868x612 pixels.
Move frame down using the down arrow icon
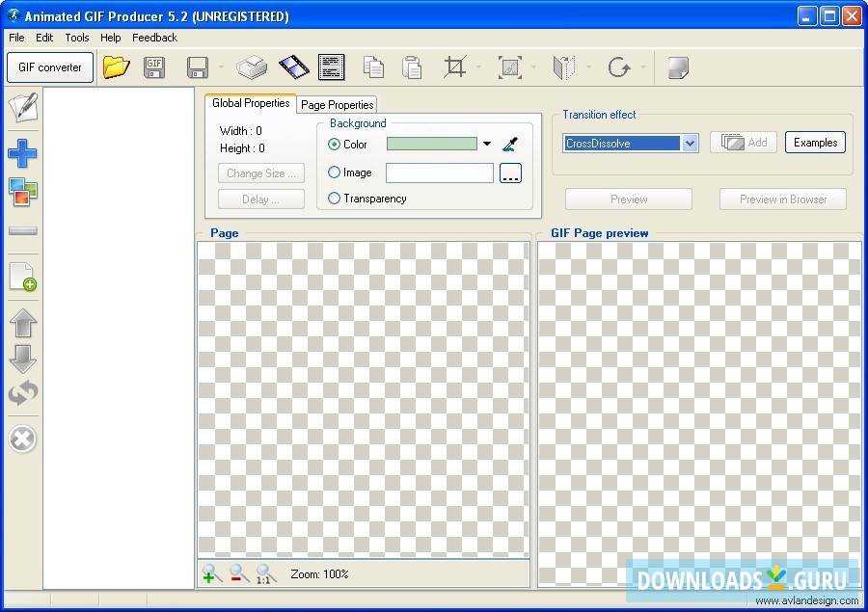tap(21, 359)
